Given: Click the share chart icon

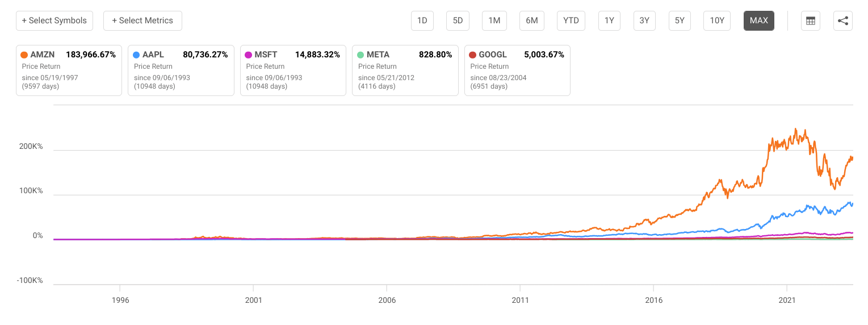Looking at the screenshot, I should point(843,21).
